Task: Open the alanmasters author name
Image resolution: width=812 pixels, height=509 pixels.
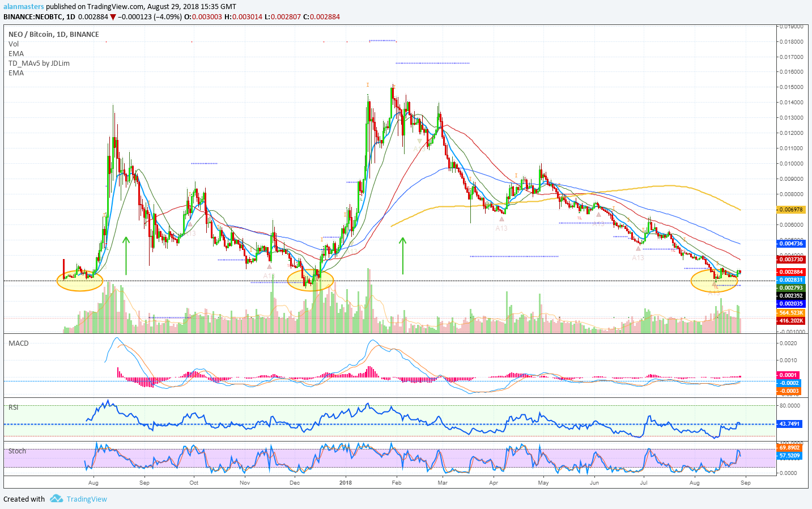Action: [x=24, y=7]
